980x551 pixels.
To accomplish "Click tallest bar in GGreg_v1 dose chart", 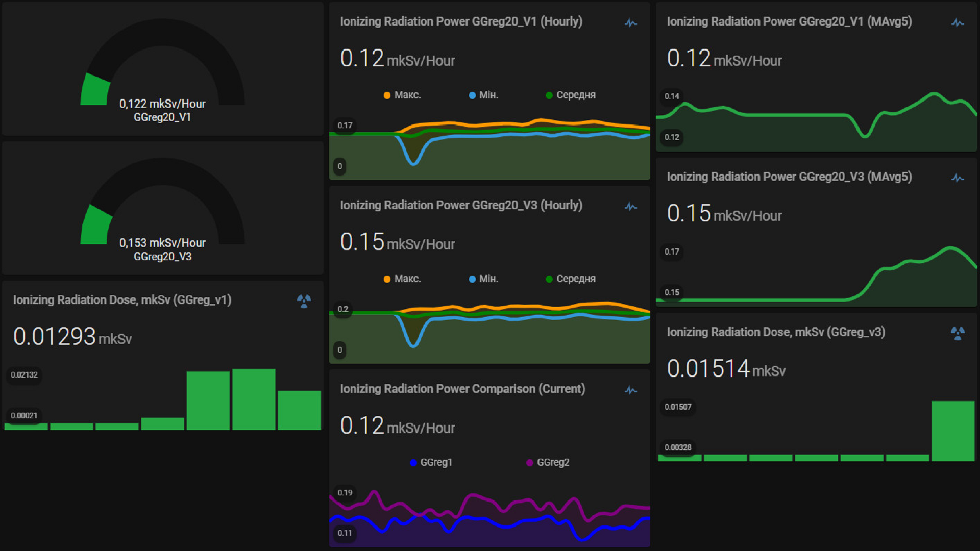I will coord(254,399).
